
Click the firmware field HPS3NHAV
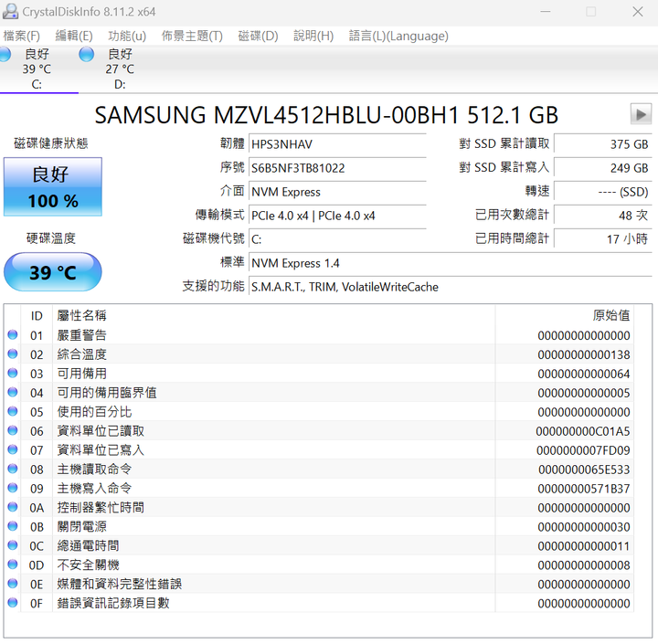tap(338, 144)
